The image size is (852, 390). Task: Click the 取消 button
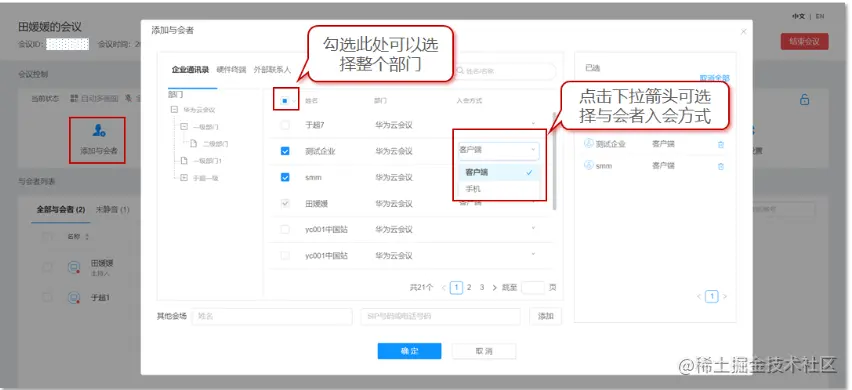484,351
